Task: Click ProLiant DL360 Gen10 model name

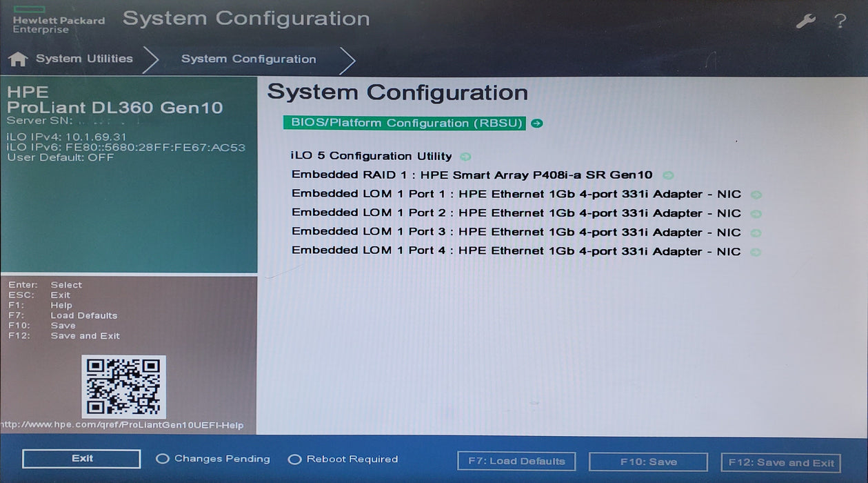Action: [x=115, y=108]
